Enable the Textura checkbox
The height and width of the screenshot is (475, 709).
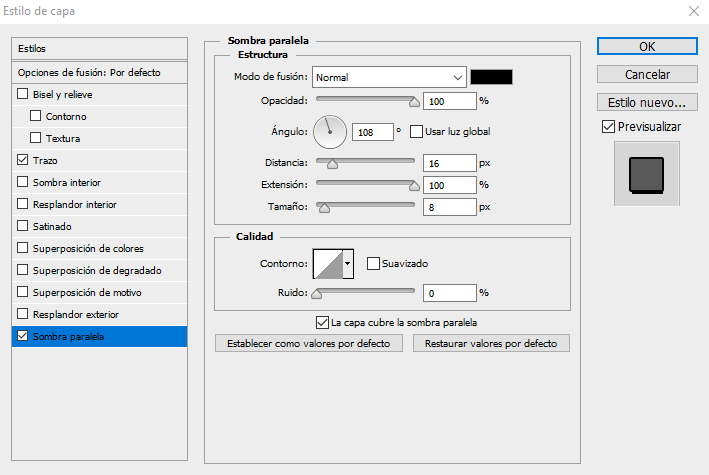(35, 138)
